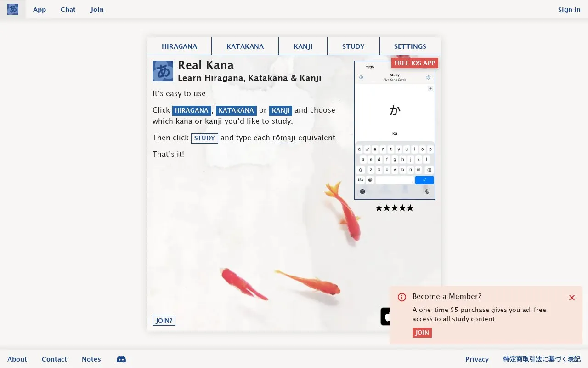Click Sign in at the top right

[x=569, y=10]
